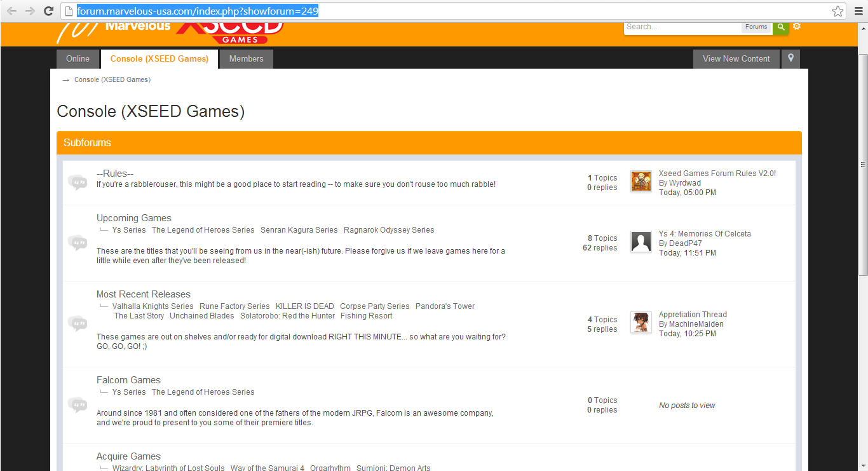Switch to the Online tab
868x471 pixels.
pos(78,58)
